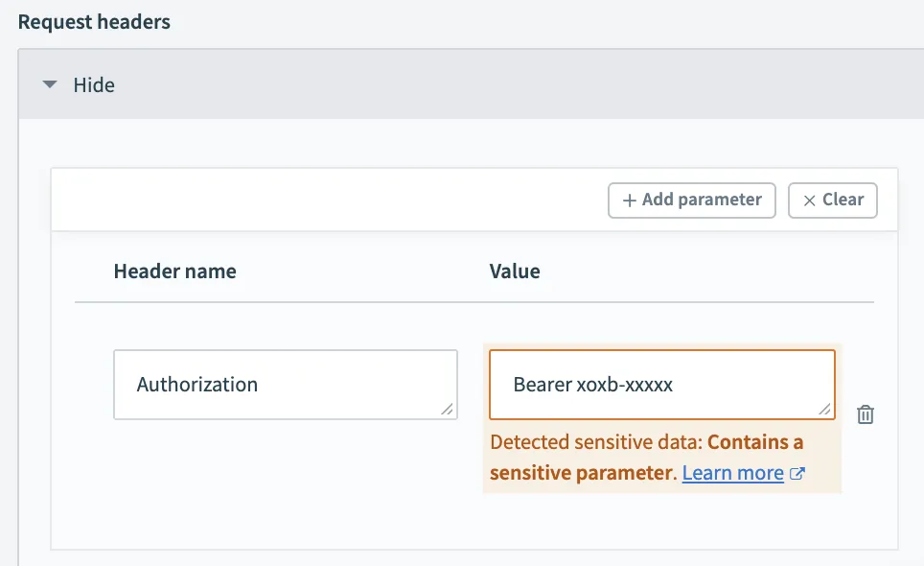
Task: Click into the Bearer xoxb-xxxxx value field
Action: 652,384
